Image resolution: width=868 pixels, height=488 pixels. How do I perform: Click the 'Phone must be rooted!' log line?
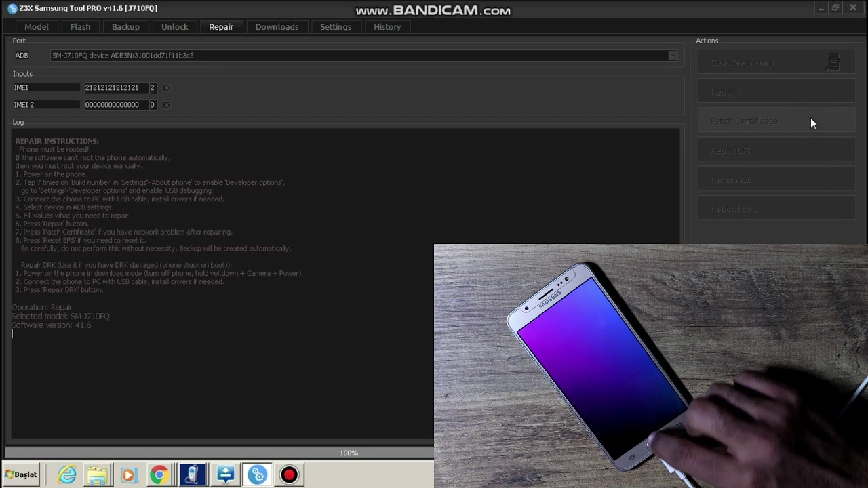(54, 149)
